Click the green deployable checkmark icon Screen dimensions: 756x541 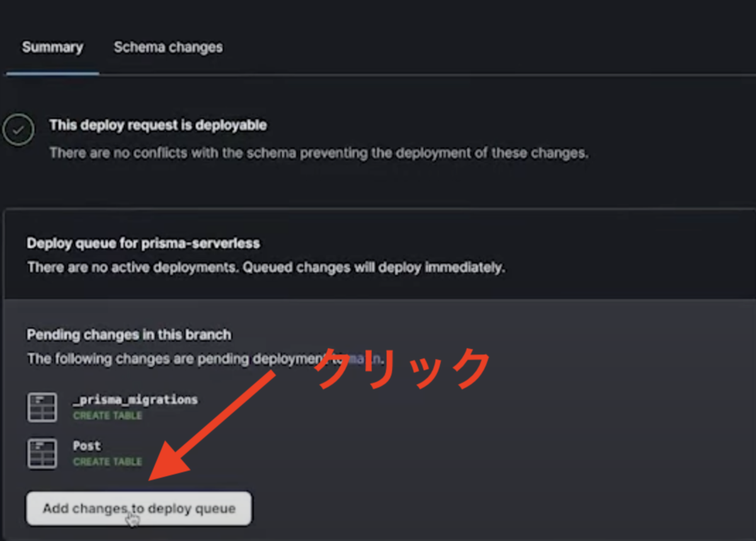click(18, 130)
